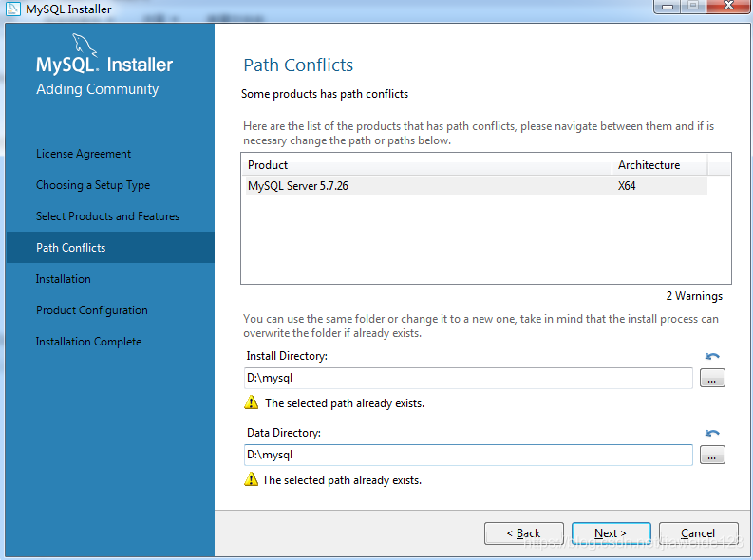The height and width of the screenshot is (560, 753).
Task: Browse for Data Directory folder
Action: tap(712, 455)
